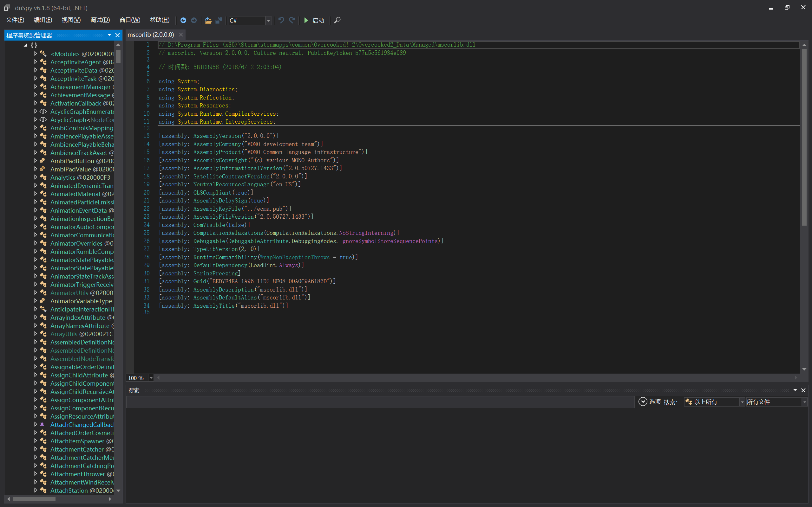This screenshot has height=507, width=812.
Task: Select the Analytics class in tree
Action: (63, 177)
